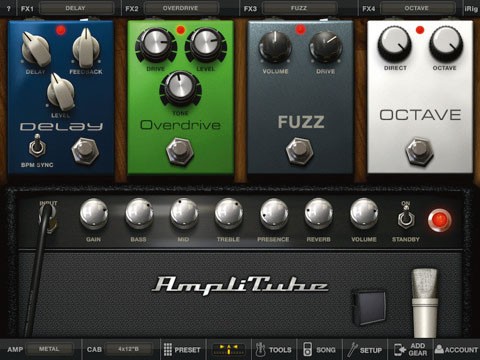Image resolution: width=480 pixels, height=360 pixels.
Task: Click the Fuzz pedal red LED
Action: point(300,30)
